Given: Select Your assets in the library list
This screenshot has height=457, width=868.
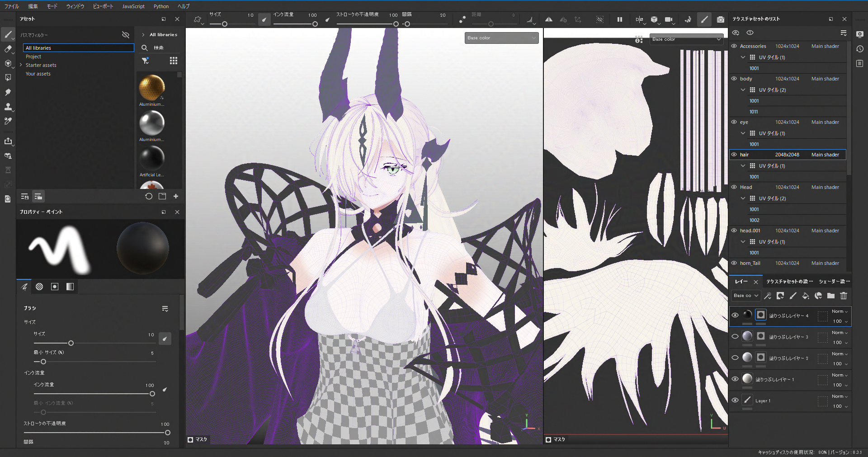Looking at the screenshot, I should point(38,74).
